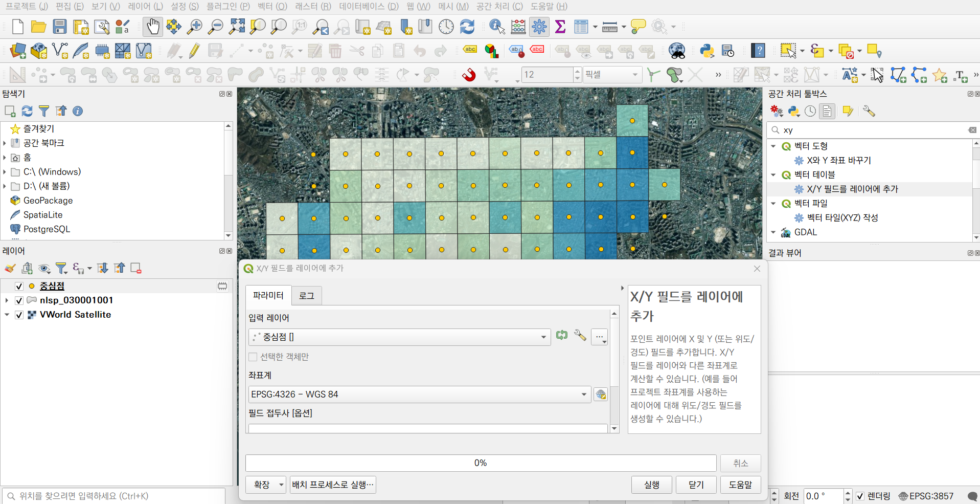This screenshot has height=504, width=980.
Task: Create a new project with the blank page icon
Action: pos(17,27)
